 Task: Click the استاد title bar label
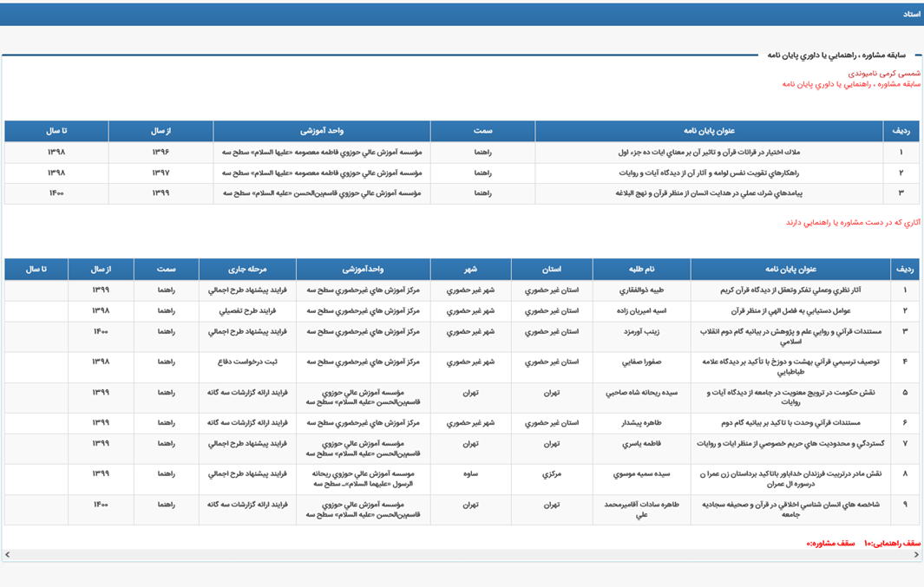[x=911, y=14]
